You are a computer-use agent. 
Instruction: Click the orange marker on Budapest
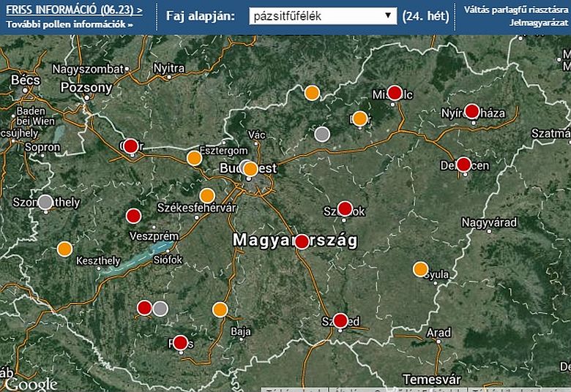[x=250, y=169]
